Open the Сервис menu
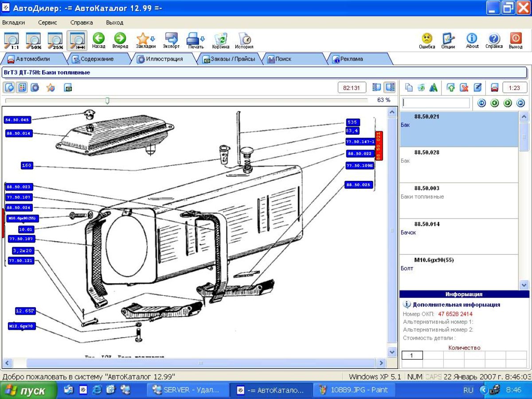The image size is (532, 399). 47,22
